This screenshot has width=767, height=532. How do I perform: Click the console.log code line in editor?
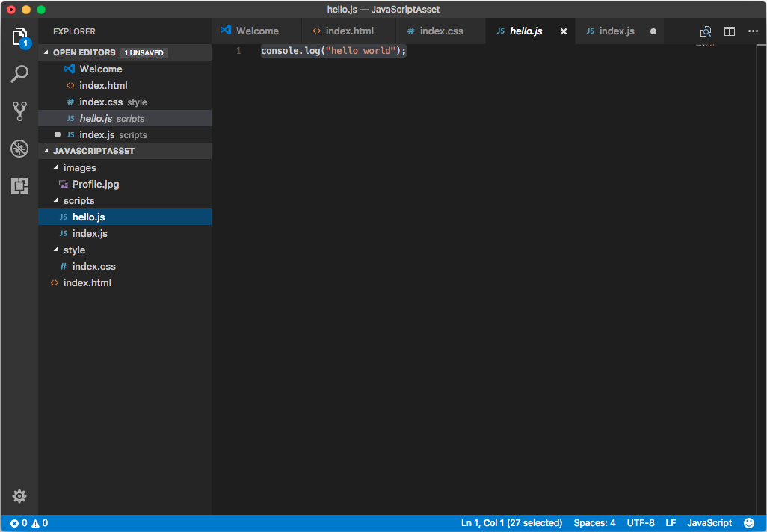point(333,50)
